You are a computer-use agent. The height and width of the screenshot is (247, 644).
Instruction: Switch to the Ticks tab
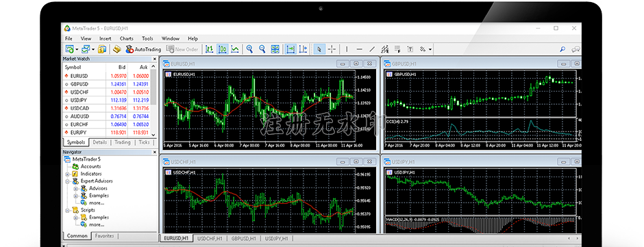[144, 142]
